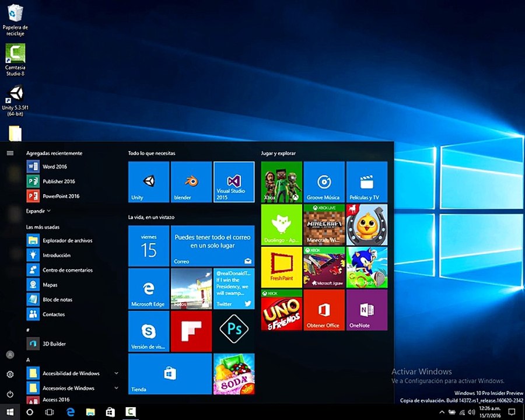This screenshot has height=420, width=525.
Task: Click the Power button in Start menu
Action: click(x=10, y=394)
